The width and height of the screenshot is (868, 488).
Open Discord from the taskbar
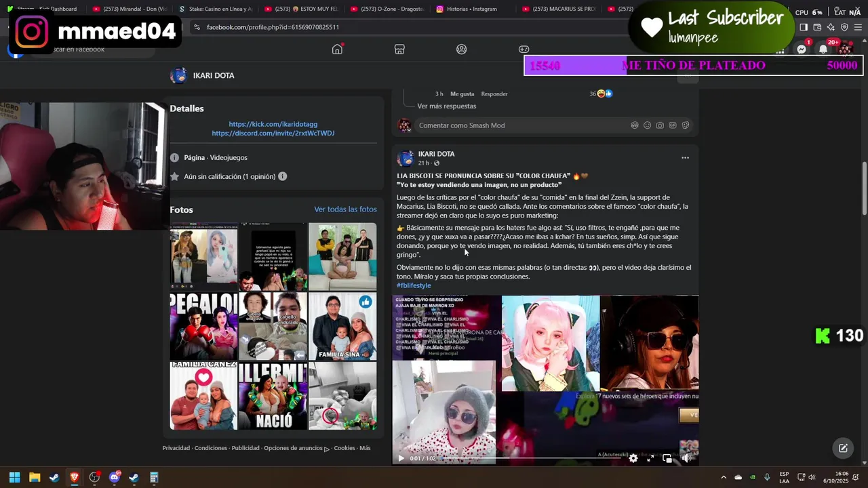pos(114,478)
